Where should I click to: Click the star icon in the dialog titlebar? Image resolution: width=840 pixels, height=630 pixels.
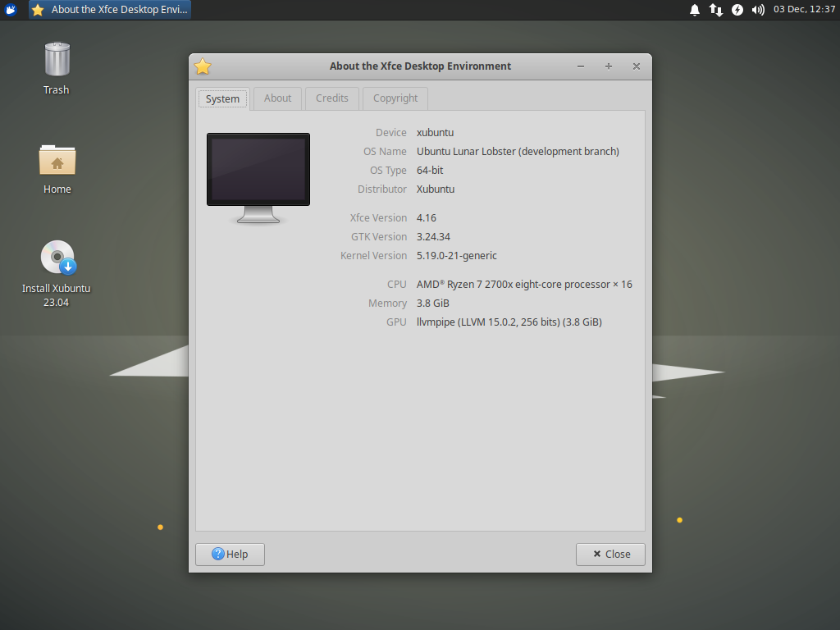coord(202,66)
